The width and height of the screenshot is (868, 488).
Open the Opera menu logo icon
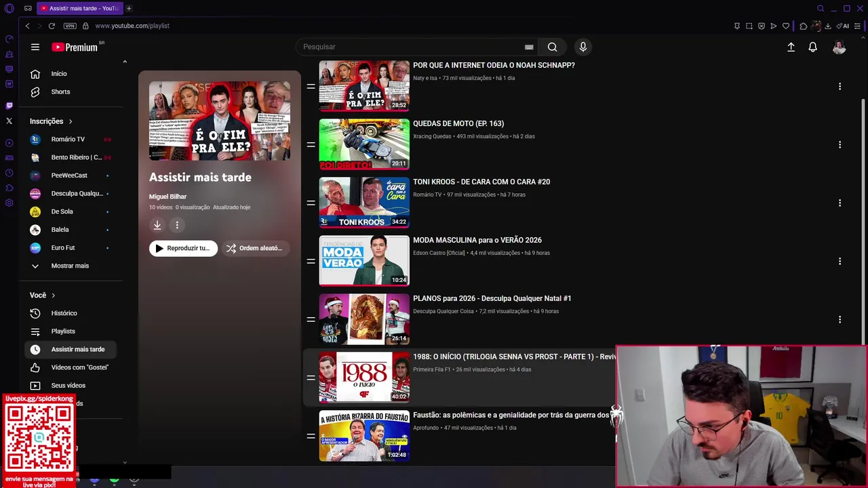pyautogui.click(x=9, y=8)
